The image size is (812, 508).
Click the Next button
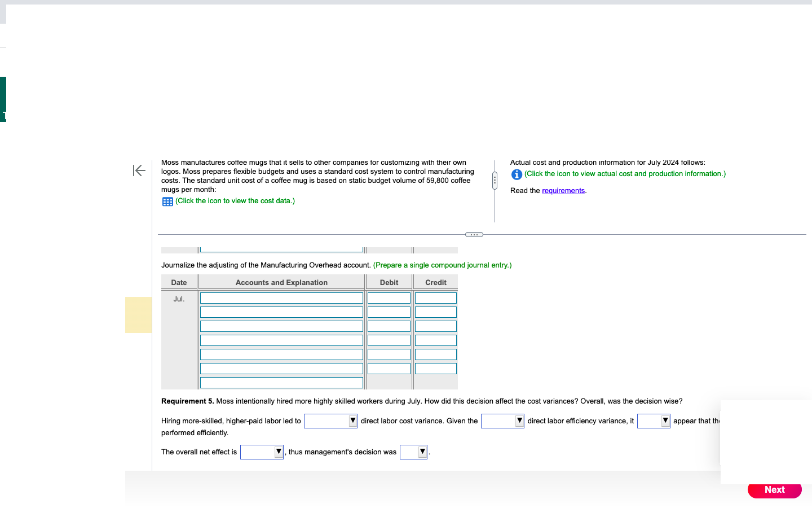click(x=775, y=490)
